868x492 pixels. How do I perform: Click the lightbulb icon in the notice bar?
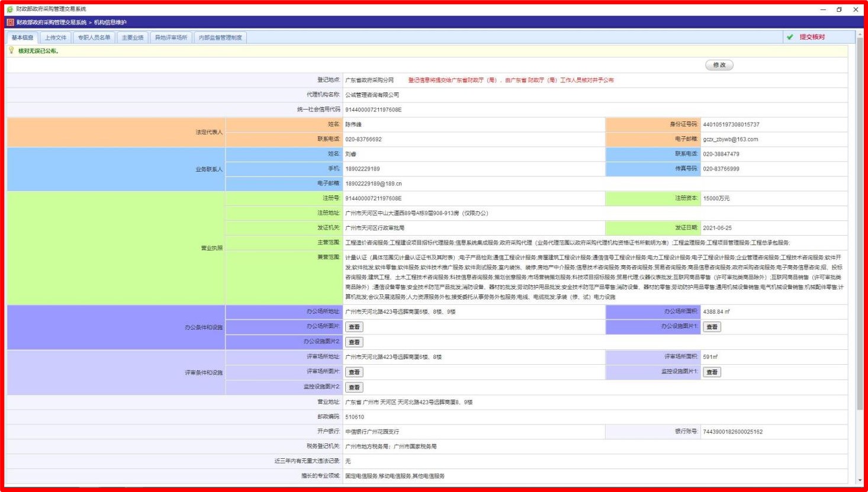[11, 51]
